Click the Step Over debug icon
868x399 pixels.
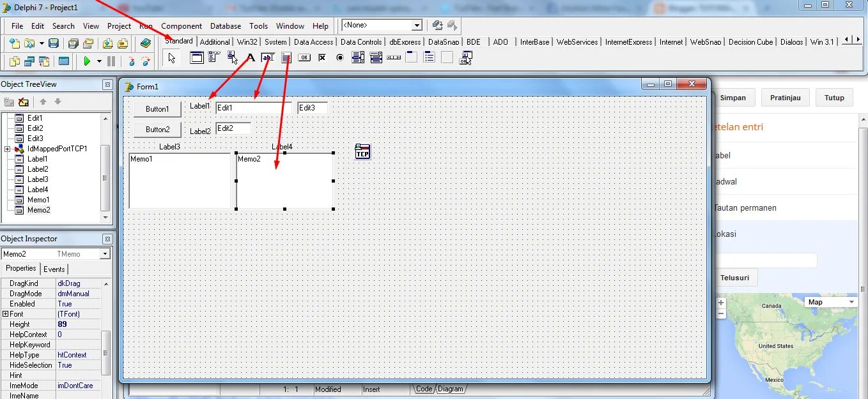tap(146, 61)
